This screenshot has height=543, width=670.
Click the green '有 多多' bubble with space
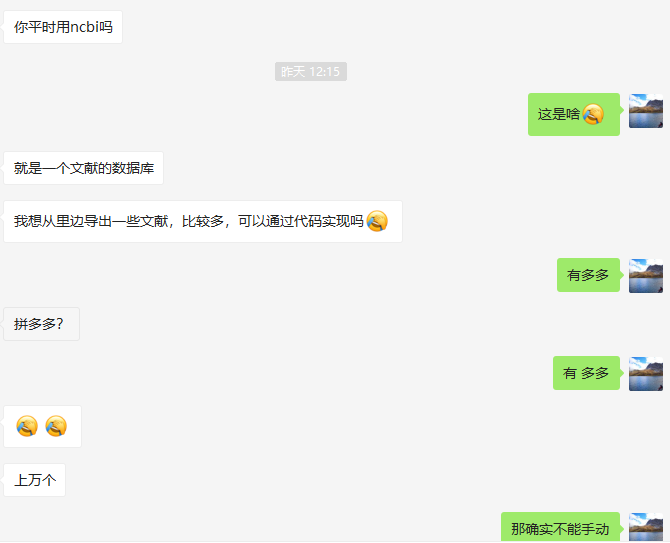tap(586, 373)
